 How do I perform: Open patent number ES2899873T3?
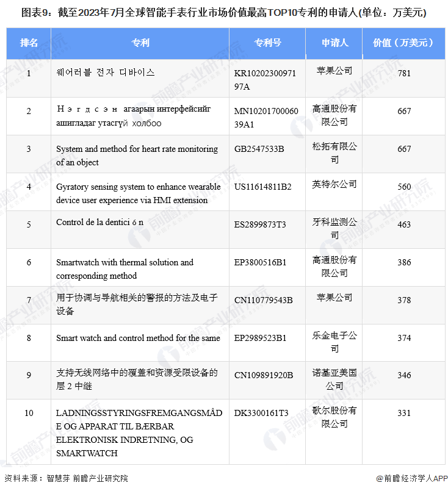(x=261, y=224)
